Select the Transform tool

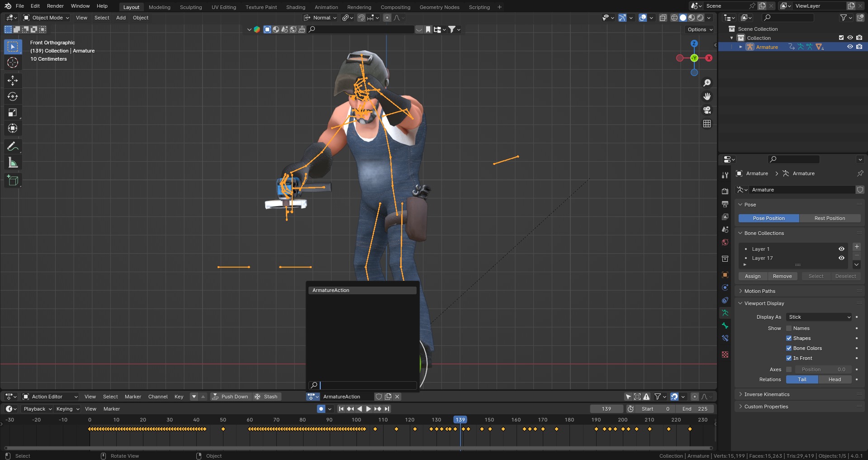[x=13, y=128]
